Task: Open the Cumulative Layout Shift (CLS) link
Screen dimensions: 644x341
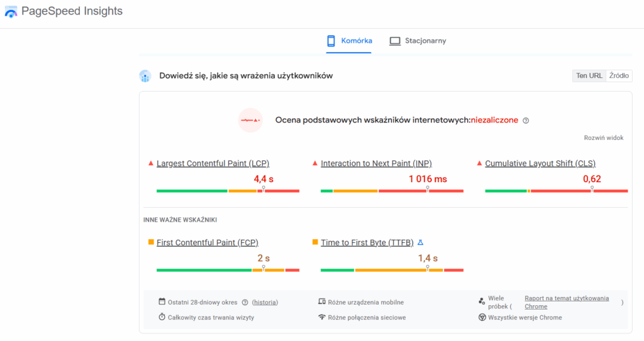Action: coord(540,163)
